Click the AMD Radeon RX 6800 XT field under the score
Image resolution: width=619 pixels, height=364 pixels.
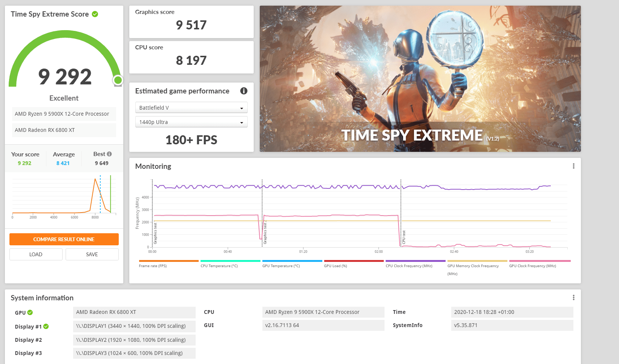click(64, 130)
